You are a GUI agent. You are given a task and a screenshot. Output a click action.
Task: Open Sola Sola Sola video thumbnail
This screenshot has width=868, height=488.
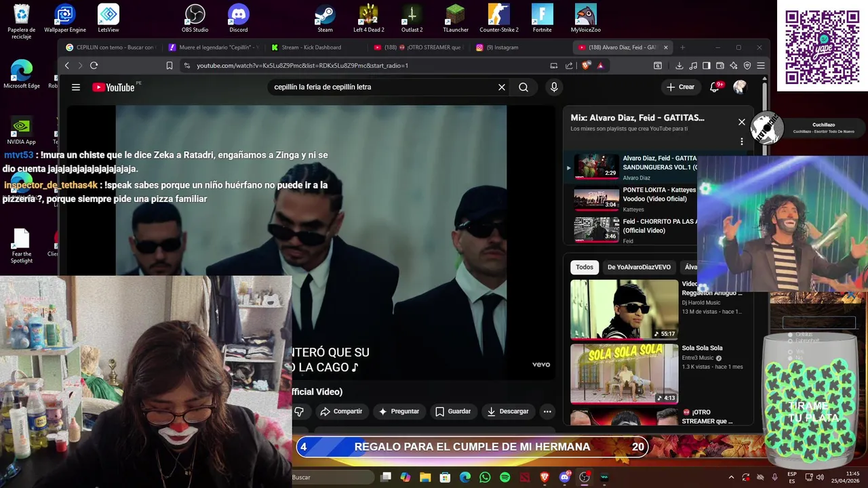[624, 373]
